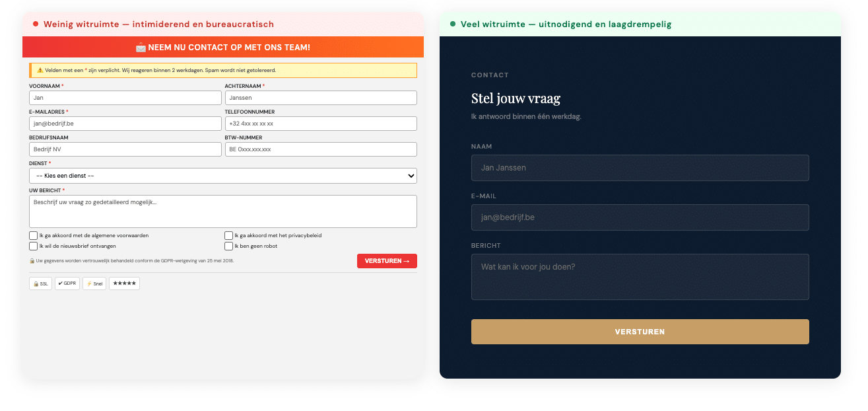868x411 pixels.
Task: Open the 'Kies een dienst' dropdown
Action: pyautogui.click(x=223, y=176)
